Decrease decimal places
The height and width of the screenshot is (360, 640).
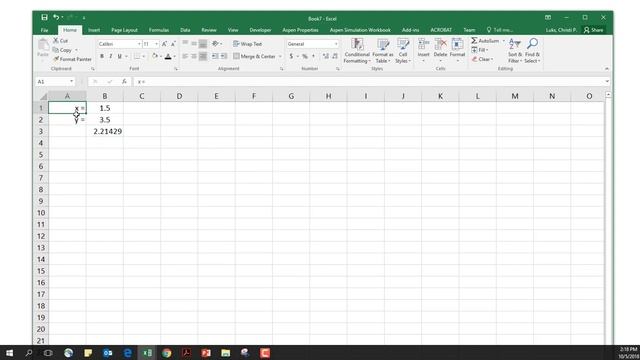335,56
